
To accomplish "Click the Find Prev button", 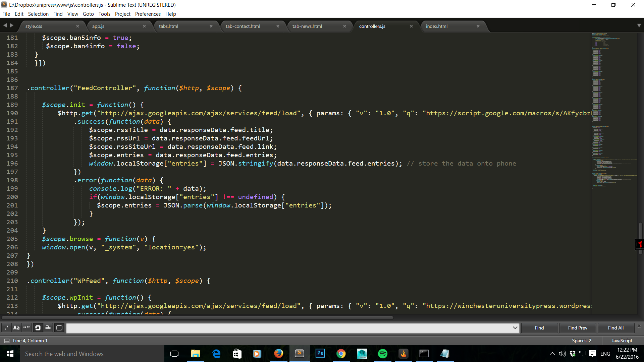I will (x=578, y=328).
